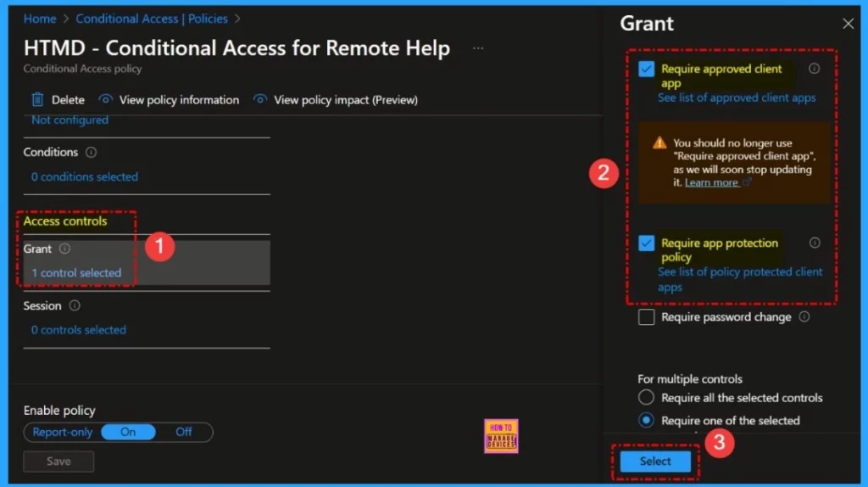Open See list of policy protected client apps
Viewport: 868px width, 487px height.
coord(740,279)
